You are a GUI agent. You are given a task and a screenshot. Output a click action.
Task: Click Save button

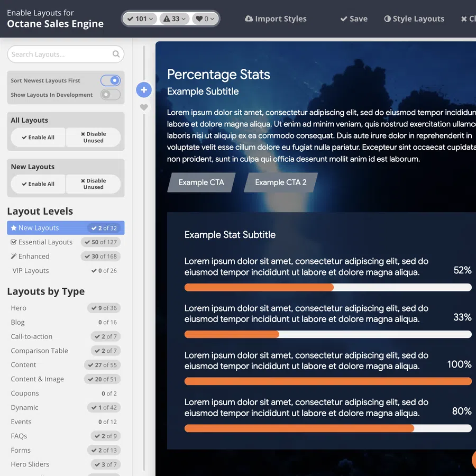[x=354, y=19]
